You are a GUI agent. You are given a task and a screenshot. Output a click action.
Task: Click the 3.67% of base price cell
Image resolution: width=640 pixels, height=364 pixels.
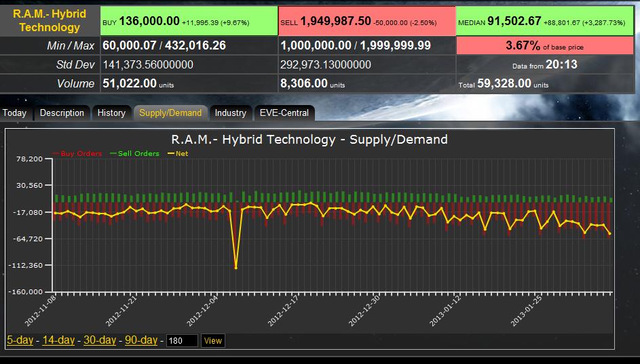544,45
